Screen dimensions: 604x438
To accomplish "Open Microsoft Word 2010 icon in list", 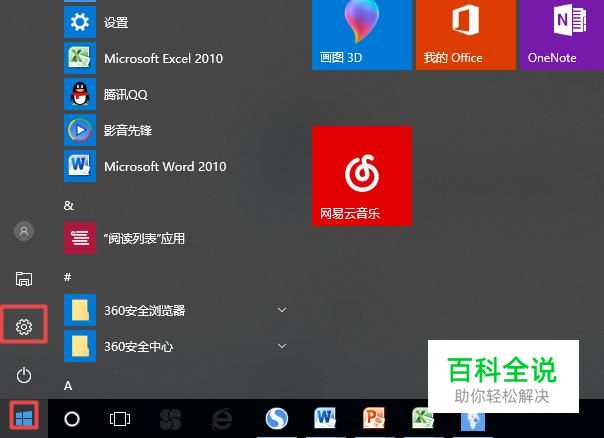I will click(x=80, y=166).
